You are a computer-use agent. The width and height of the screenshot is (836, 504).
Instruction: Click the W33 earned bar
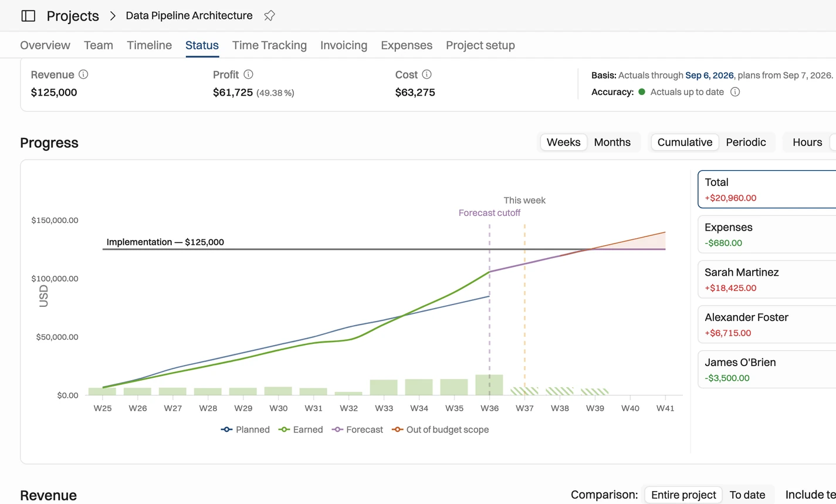[384, 387]
